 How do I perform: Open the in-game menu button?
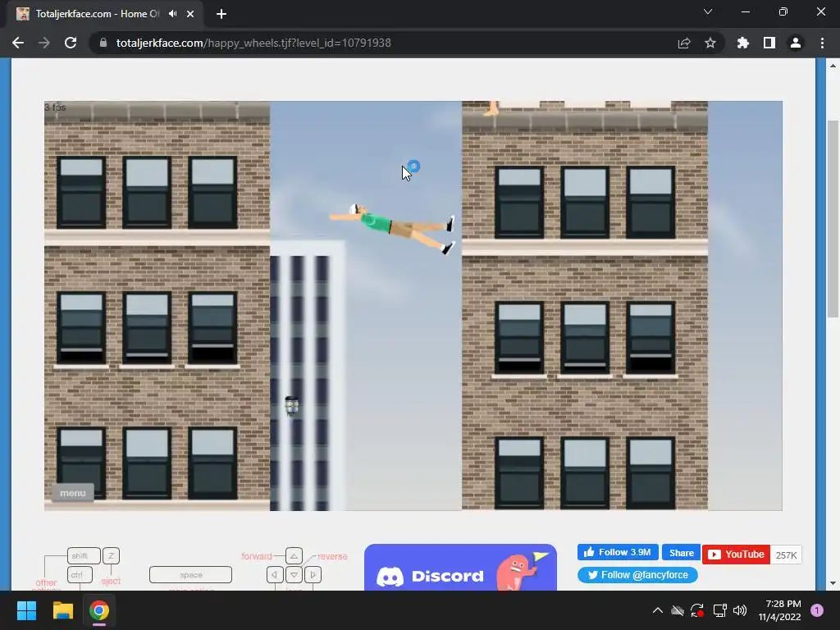pos(73,493)
